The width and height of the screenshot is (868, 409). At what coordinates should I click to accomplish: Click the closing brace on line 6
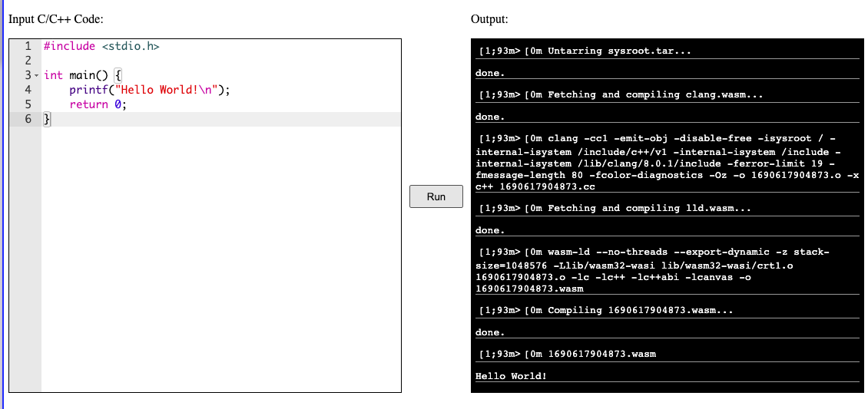47,118
